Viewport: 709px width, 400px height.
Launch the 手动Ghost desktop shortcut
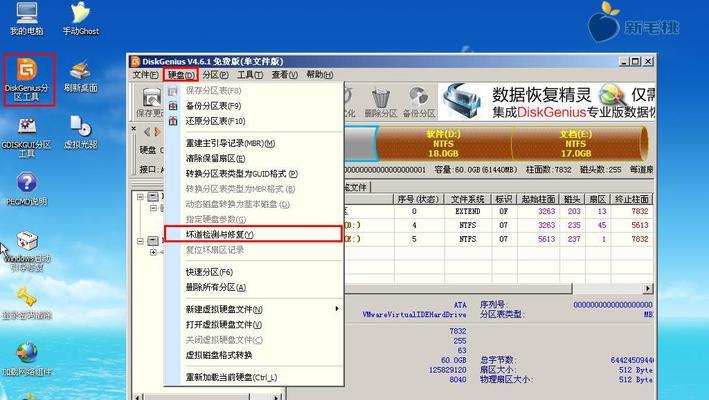[x=80, y=19]
